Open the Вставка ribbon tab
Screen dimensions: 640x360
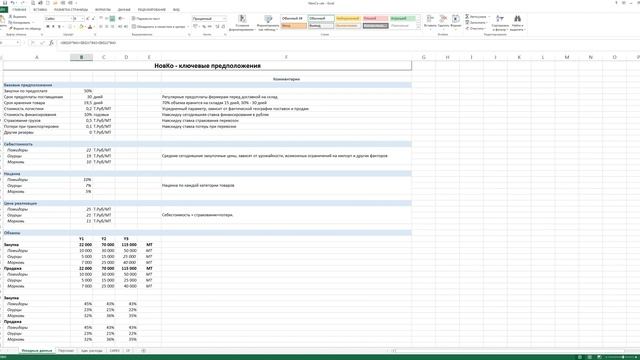[x=40, y=9]
